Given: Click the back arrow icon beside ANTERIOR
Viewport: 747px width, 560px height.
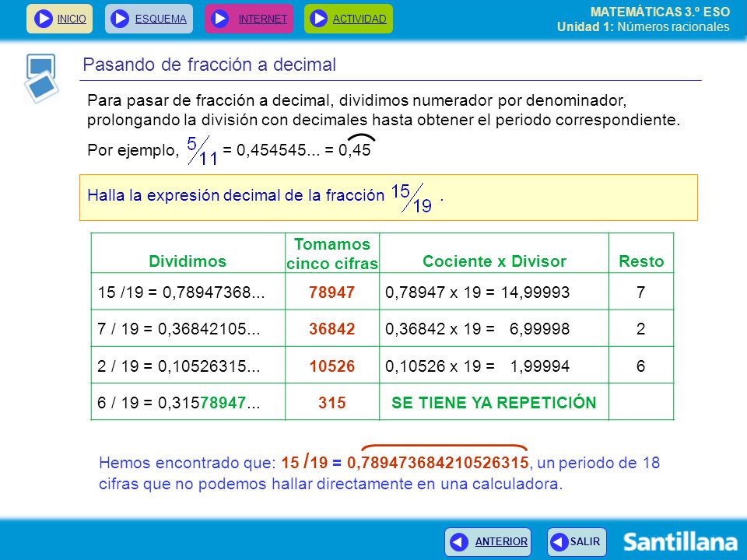Looking at the screenshot, I should (x=459, y=542).
